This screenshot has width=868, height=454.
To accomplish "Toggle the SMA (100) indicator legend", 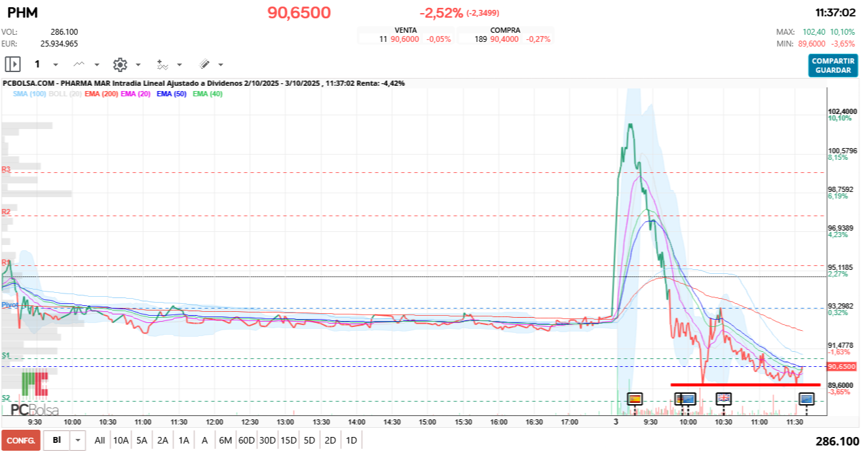I will point(29,94).
